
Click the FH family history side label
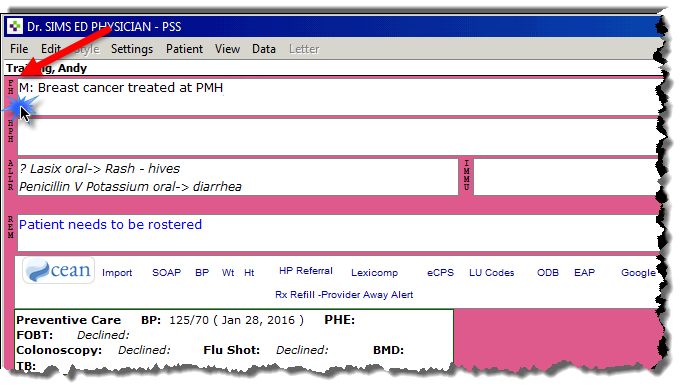click(10, 87)
